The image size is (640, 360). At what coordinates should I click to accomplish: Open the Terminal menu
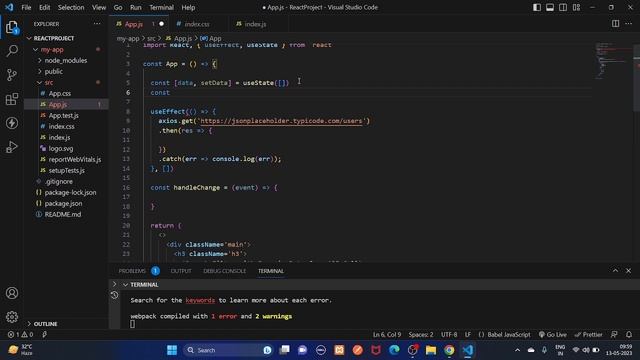pos(161,7)
